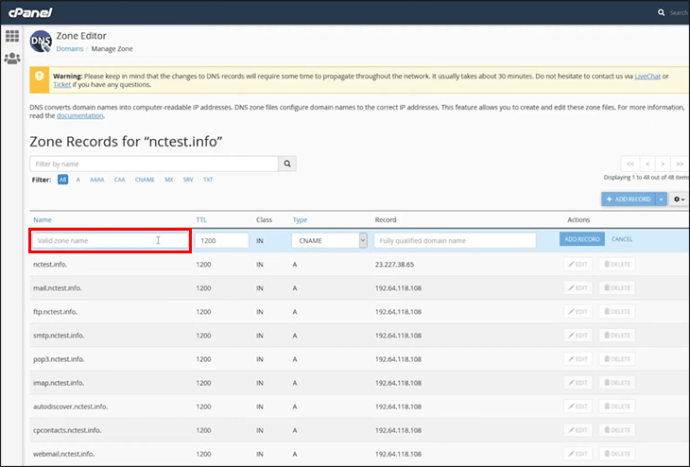Click the TTL 1200 input field
The height and width of the screenshot is (467, 690).
click(x=222, y=241)
